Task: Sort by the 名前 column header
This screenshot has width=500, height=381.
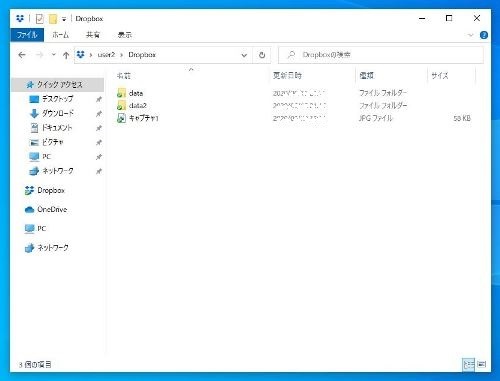Action: coord(124,76)
